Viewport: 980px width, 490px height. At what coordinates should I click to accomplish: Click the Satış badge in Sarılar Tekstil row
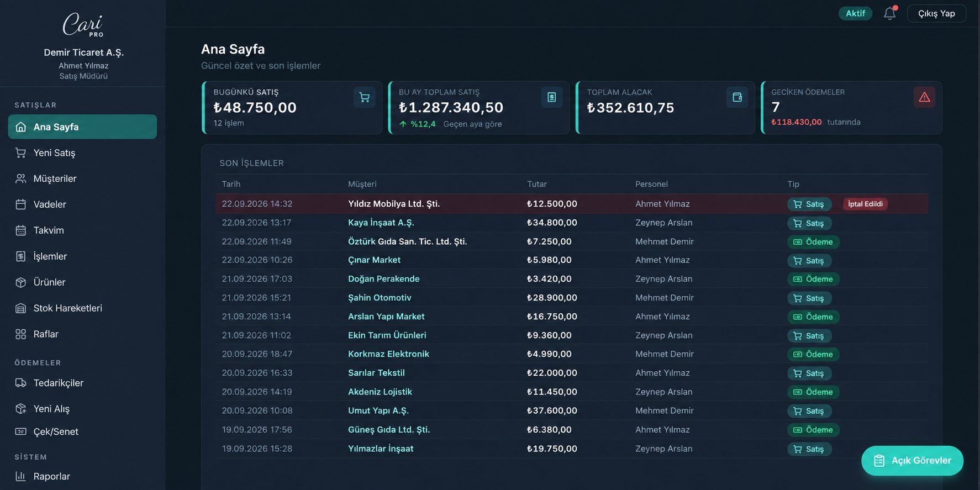point(809,373)
